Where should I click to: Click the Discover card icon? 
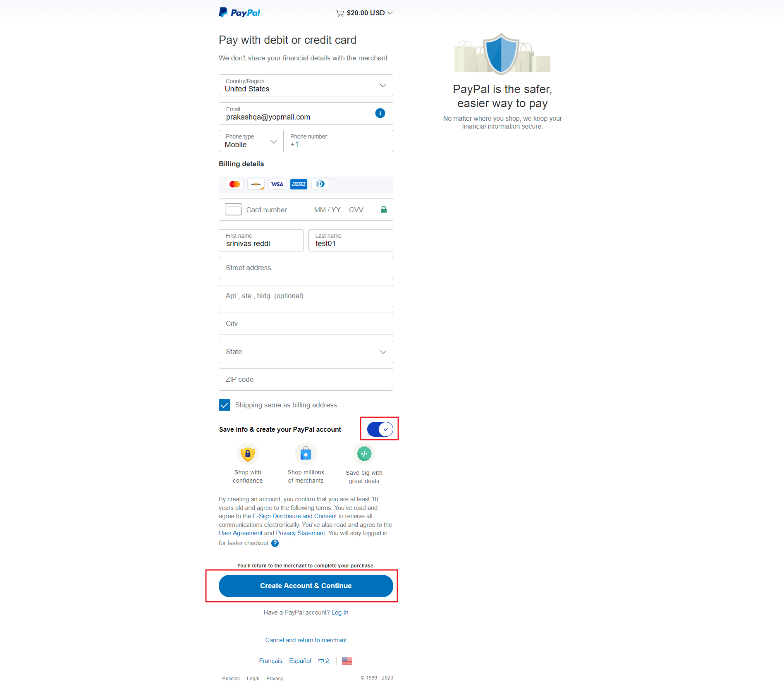click(x=256, y=184)
